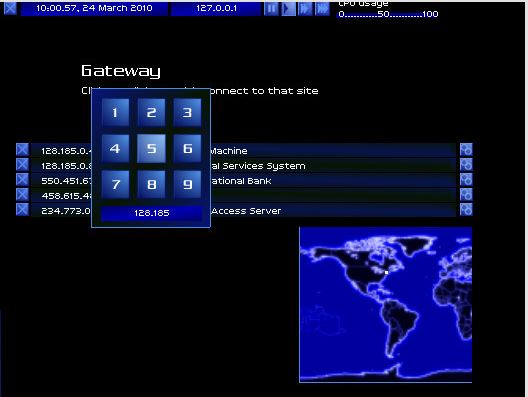Open the 127.0.0.1 connection display
Screen dimensions: 528x397
click(216, 8)
